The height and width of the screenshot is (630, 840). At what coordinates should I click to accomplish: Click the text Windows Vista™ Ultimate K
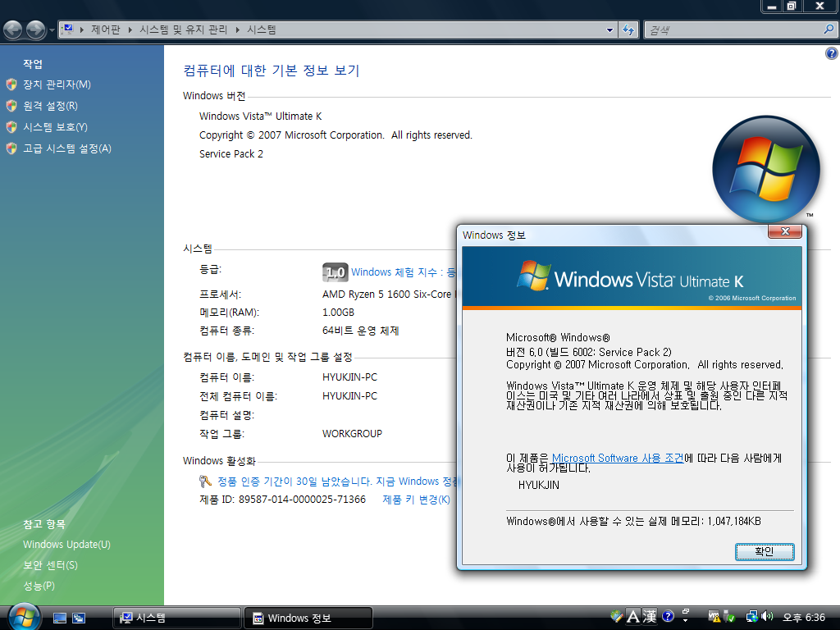[x=260, y=116]
